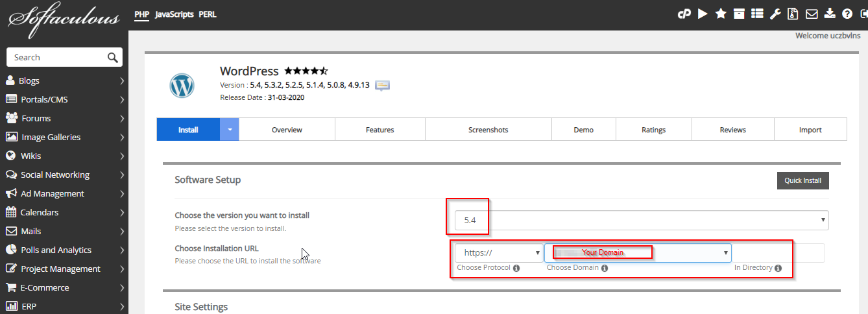The height and width of the screenshot is (314, 868).
Task: Click the Site Settings heading
Action: click(201, 306)
